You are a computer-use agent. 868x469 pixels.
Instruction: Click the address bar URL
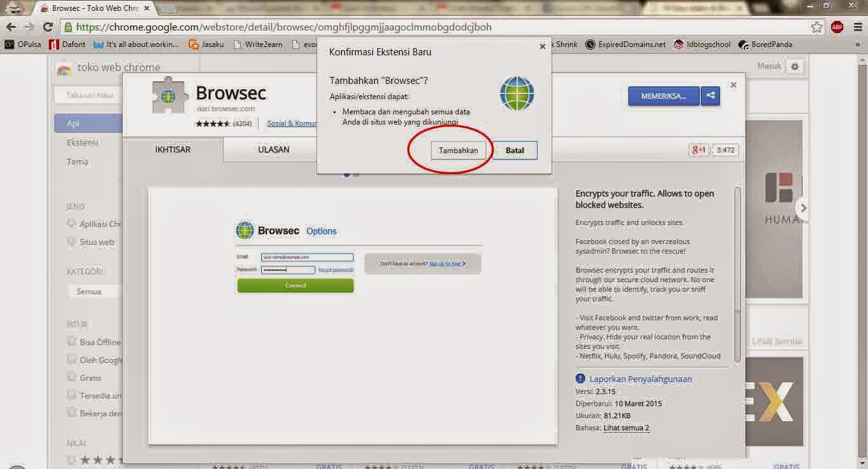point(283,27)
